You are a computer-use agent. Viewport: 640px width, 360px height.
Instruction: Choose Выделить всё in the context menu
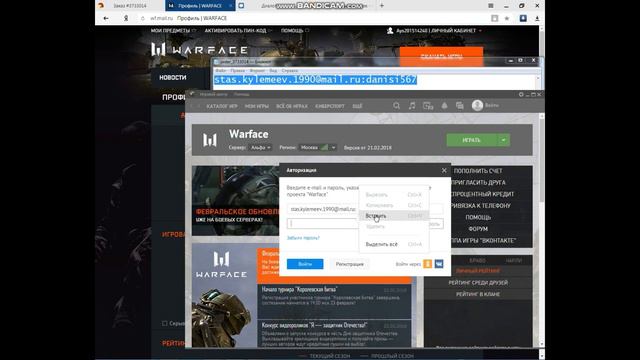coord(394,244)
